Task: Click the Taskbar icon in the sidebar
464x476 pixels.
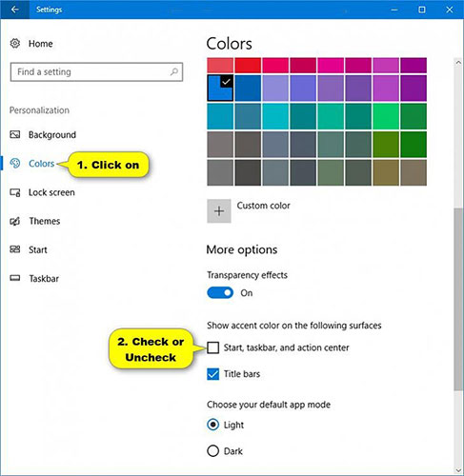Action: 15,278
